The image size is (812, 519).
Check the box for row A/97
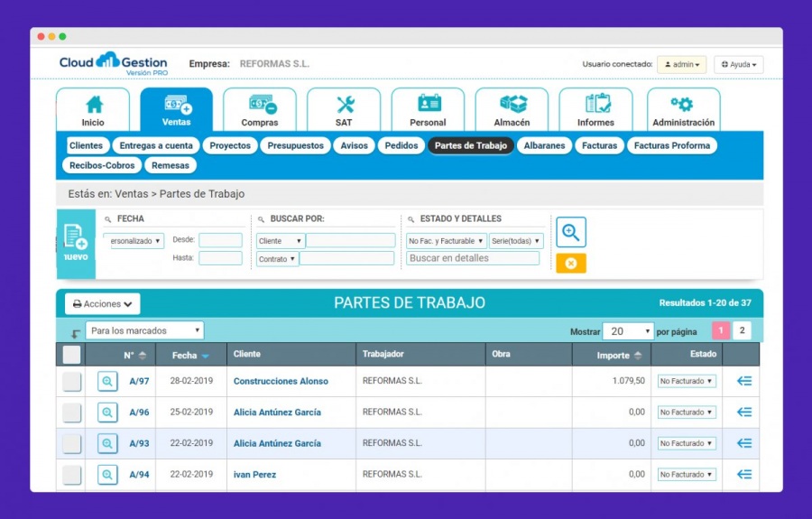[x=71, y=382]
